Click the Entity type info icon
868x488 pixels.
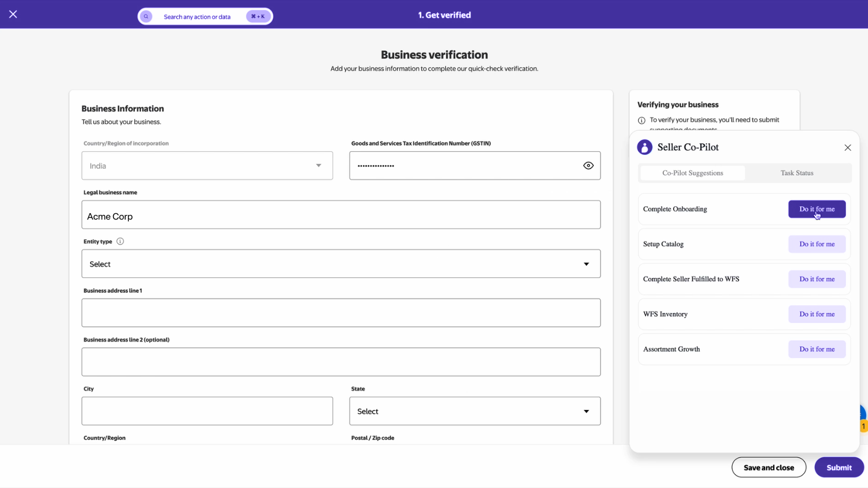(120, 241)
